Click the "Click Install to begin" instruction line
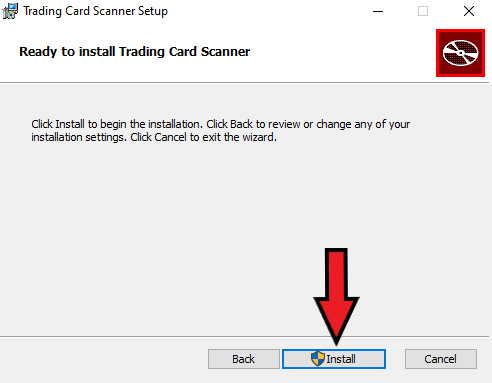This screenshot has height=383, width=492. click(221, 124)
